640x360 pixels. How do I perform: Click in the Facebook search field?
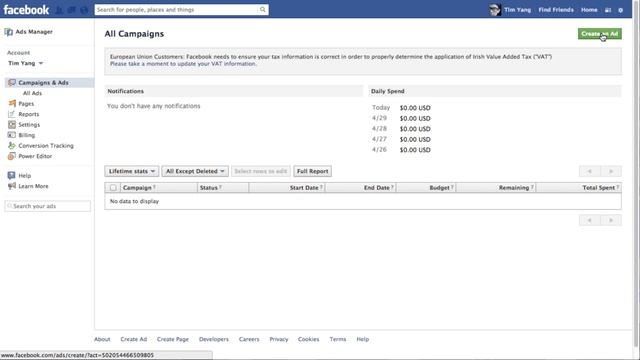coord(176,9)
